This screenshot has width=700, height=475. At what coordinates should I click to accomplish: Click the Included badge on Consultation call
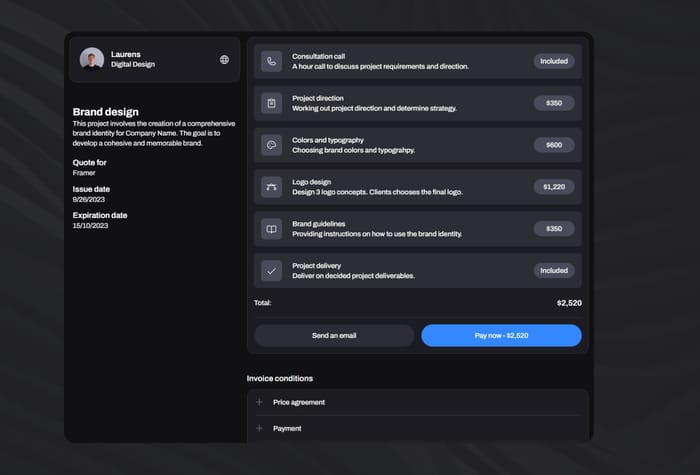(554, 61)
